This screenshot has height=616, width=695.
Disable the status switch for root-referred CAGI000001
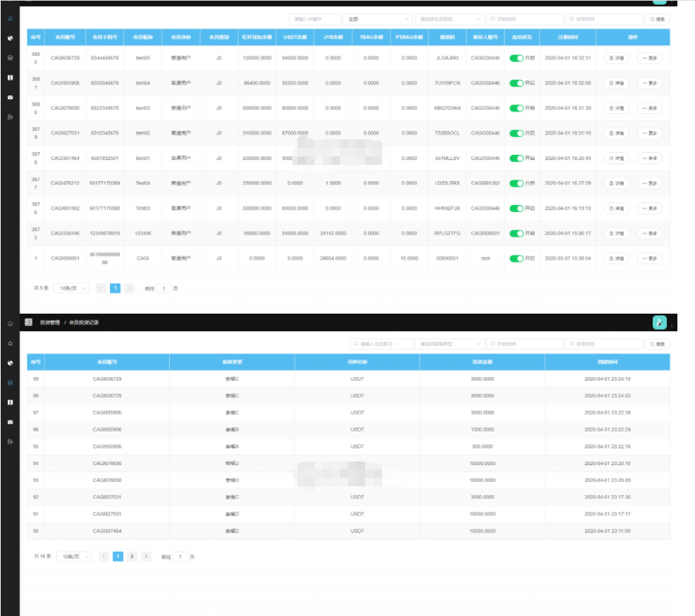(x=516, y=259)
